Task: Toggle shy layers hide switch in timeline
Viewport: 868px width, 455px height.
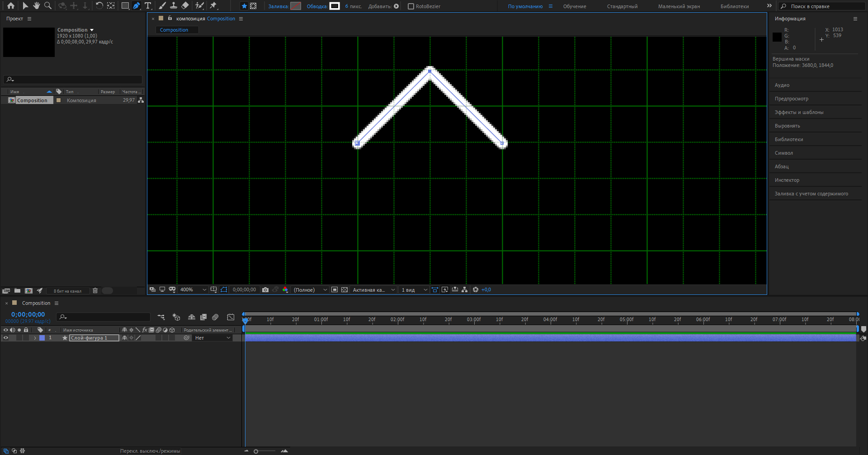Action: click(x=192, y=317)
